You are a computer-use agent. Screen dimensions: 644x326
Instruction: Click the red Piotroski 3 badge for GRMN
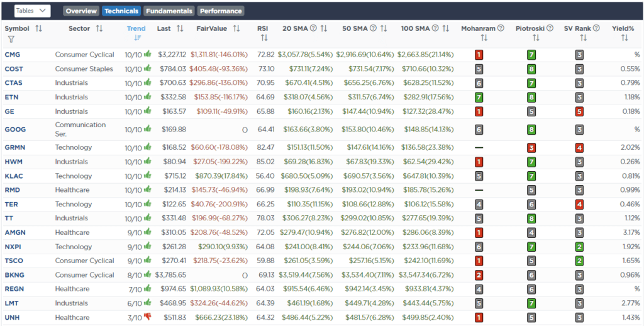531,147
